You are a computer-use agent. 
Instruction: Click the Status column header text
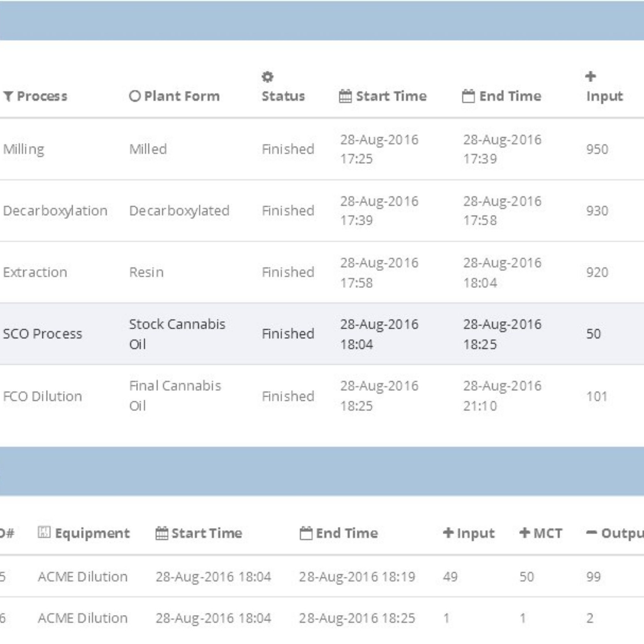pyautogui.click(x=283, y=96)
